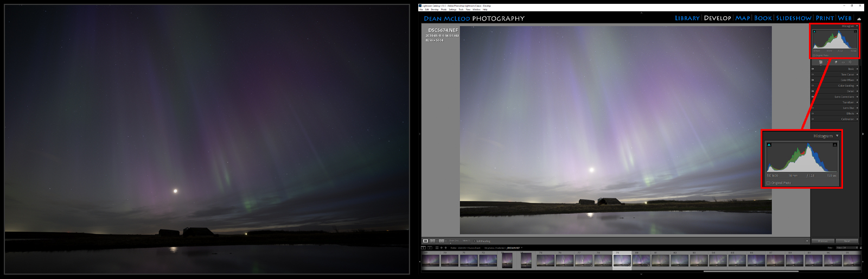Select filmstrip thumbnail number 90
The image size is (868, 279).
coord(833,261)
